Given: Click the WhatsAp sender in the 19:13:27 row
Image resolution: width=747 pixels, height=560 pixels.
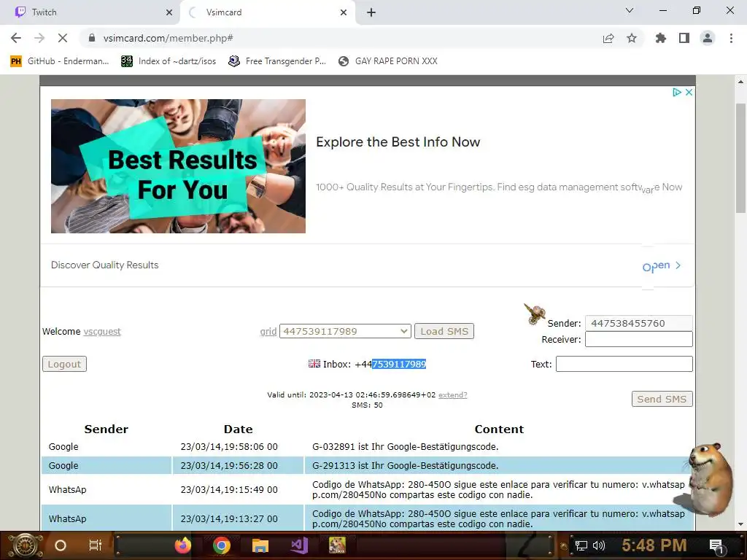Looking at the screenshot, I should [67, 518].
